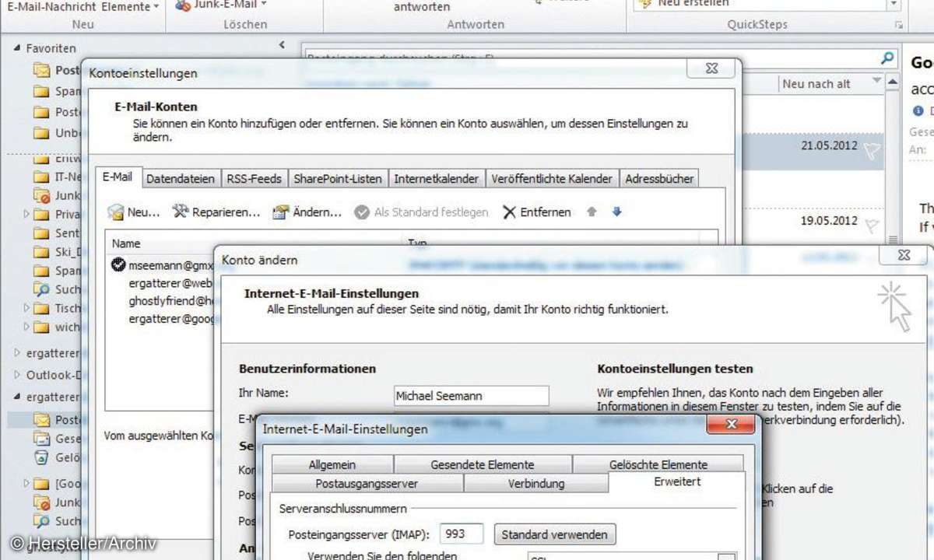Expand the wich... folder

coord(26,327)
